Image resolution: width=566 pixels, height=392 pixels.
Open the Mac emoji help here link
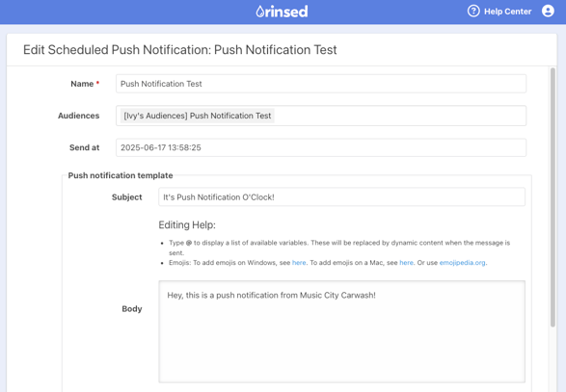pos(406,263)
